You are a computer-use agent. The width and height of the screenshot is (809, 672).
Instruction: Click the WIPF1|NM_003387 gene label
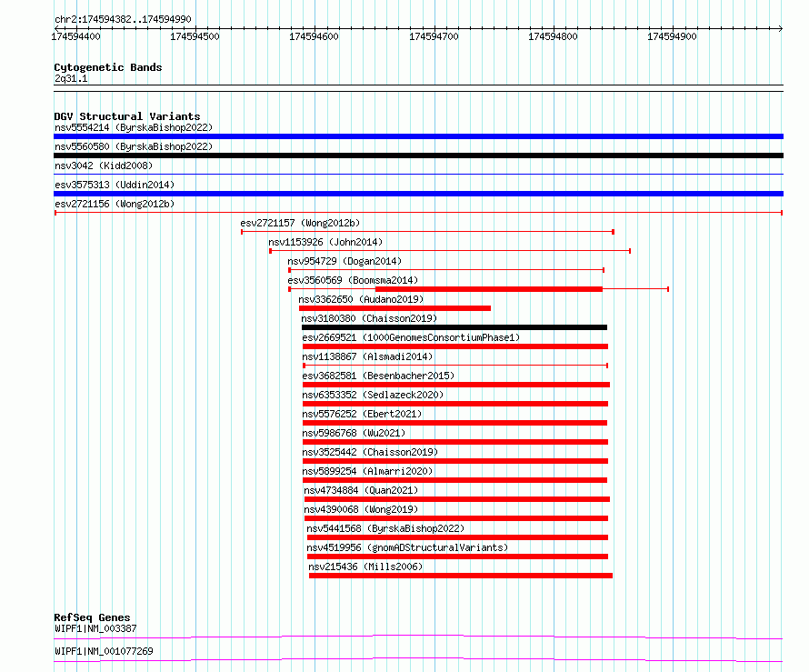click(x=95, y=628)
